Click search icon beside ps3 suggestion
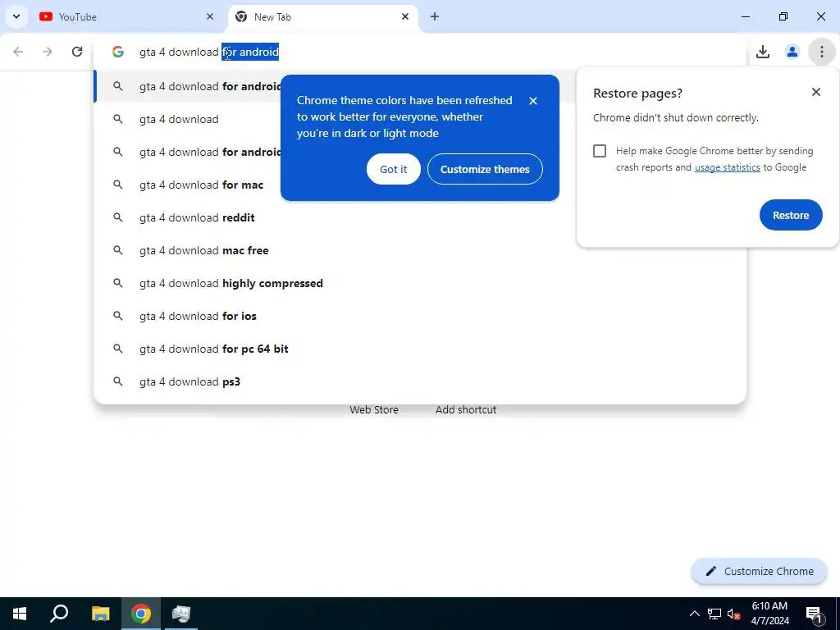Image resolution: width=840 pixels, height=630 pixels. pos(118,381)
